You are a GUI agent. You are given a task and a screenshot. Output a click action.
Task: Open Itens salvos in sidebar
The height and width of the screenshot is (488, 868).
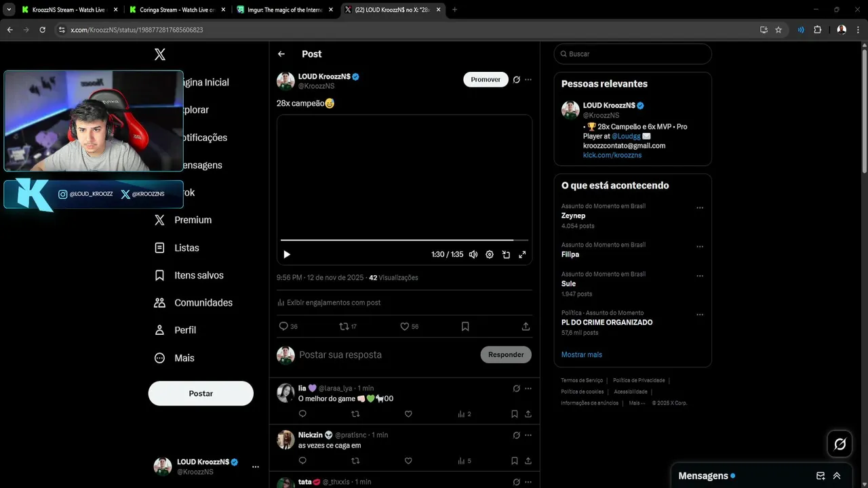click(x=189, y=275)
